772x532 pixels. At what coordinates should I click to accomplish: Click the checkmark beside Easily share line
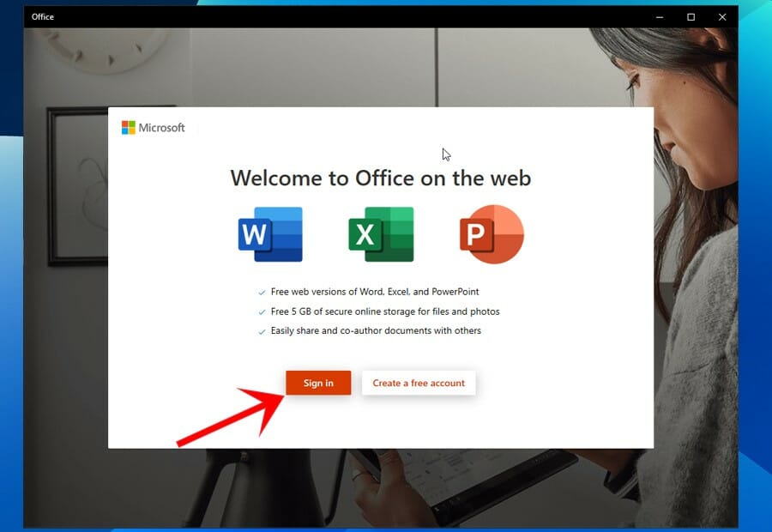[262, 331]
